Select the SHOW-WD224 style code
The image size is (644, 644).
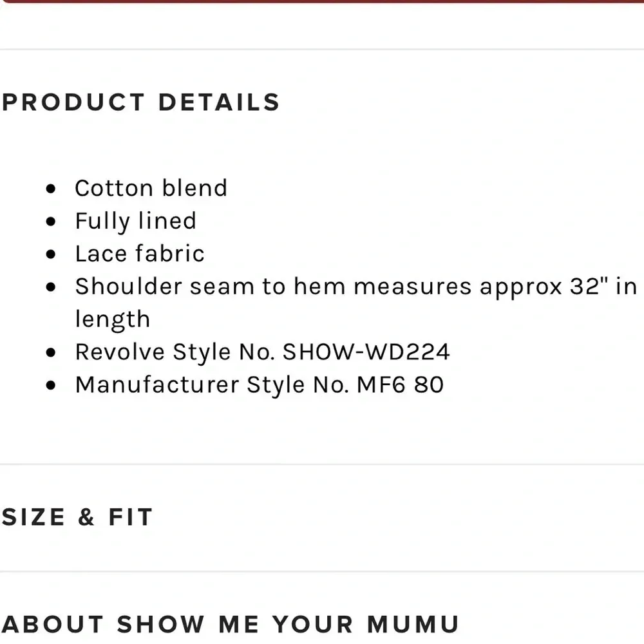pyautogui.click(x=366, y=352)
